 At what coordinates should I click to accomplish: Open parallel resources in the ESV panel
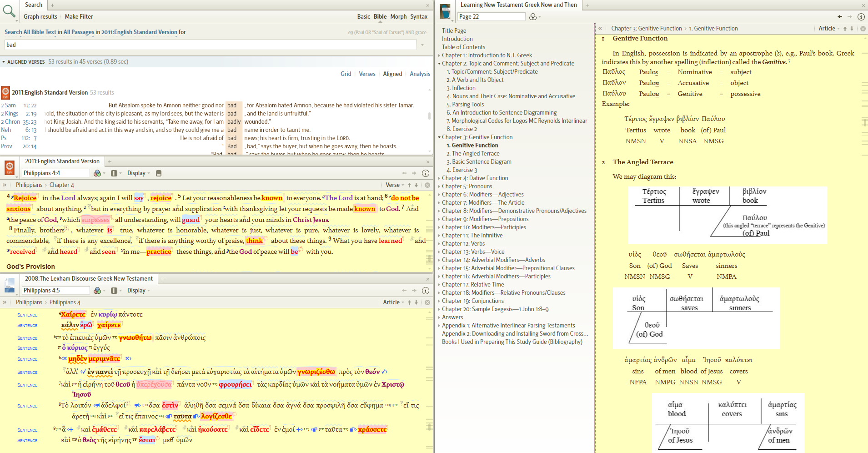114,173
